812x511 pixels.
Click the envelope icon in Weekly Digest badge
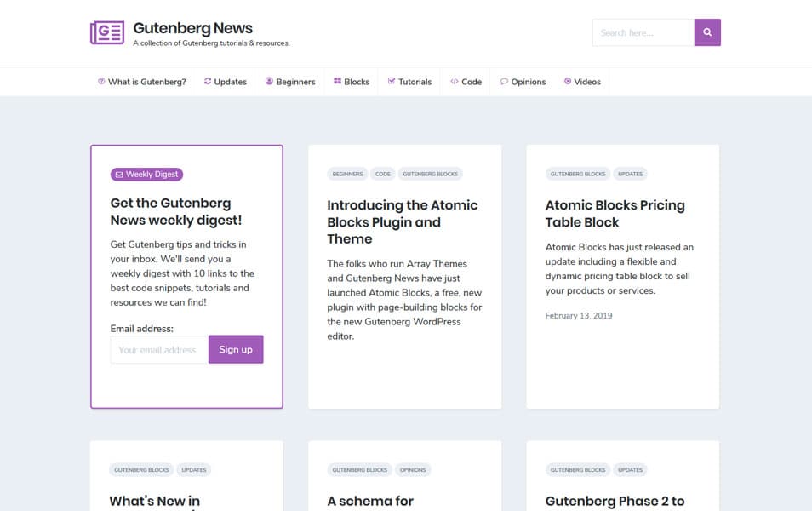click(119, 175)
